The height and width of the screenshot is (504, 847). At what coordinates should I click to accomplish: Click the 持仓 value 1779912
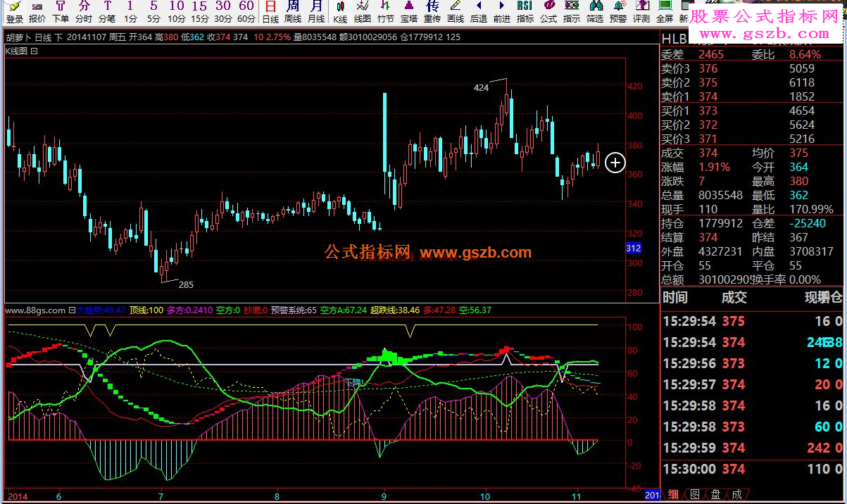721,223
